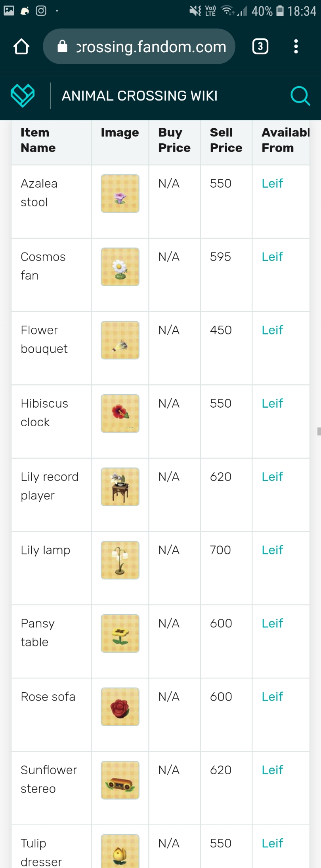Screen dimensions: 321x868
Task: Open the wiki search icon
Action: click(x=300, y=95)
